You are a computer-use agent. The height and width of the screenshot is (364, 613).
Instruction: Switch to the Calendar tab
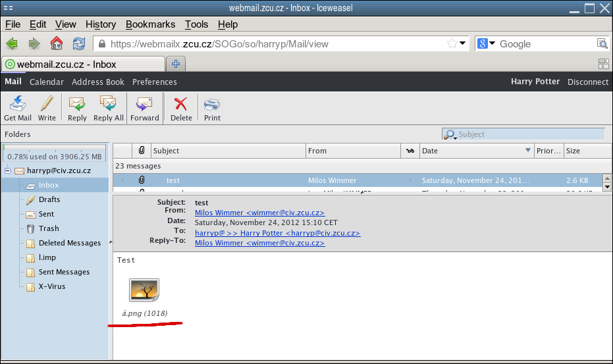47,82
